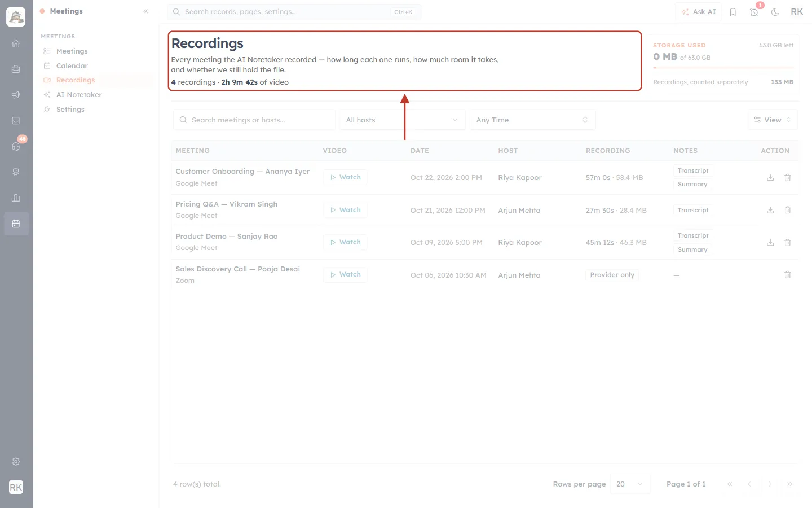Open the View options dropdown
812x508 pixels.
click(x=773, y=120)
